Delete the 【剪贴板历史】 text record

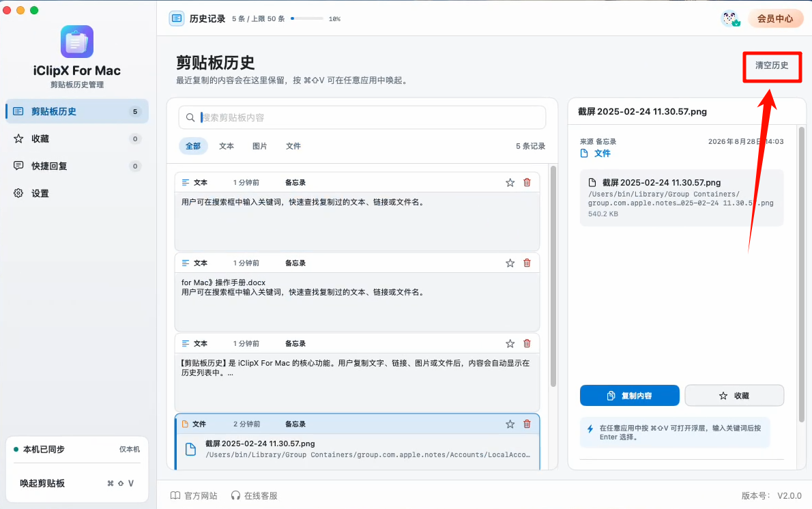[527, 343]
